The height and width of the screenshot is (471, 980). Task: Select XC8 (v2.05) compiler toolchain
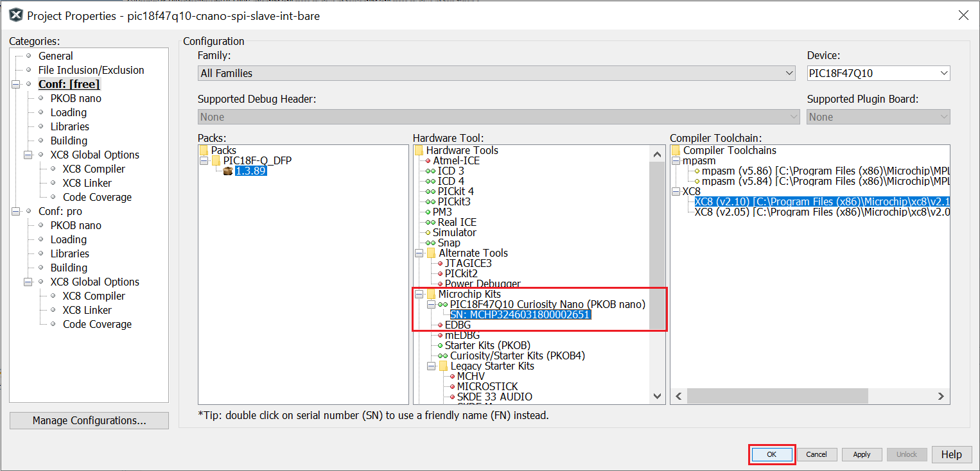822,212
